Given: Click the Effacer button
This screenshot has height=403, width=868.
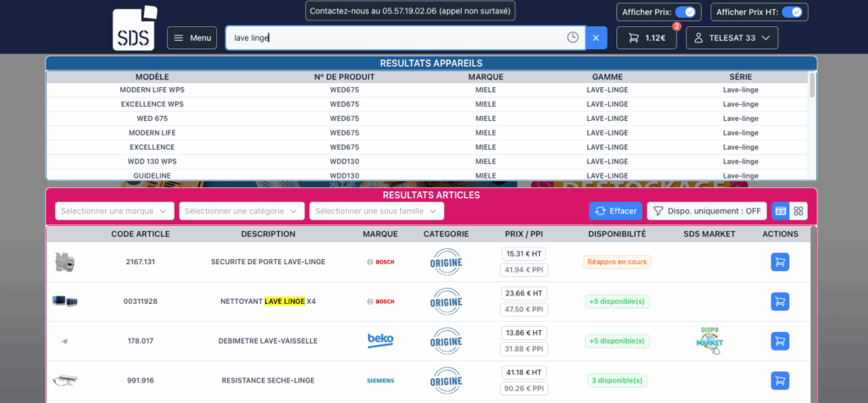Looking at the screenshot, I should (615, 211).
